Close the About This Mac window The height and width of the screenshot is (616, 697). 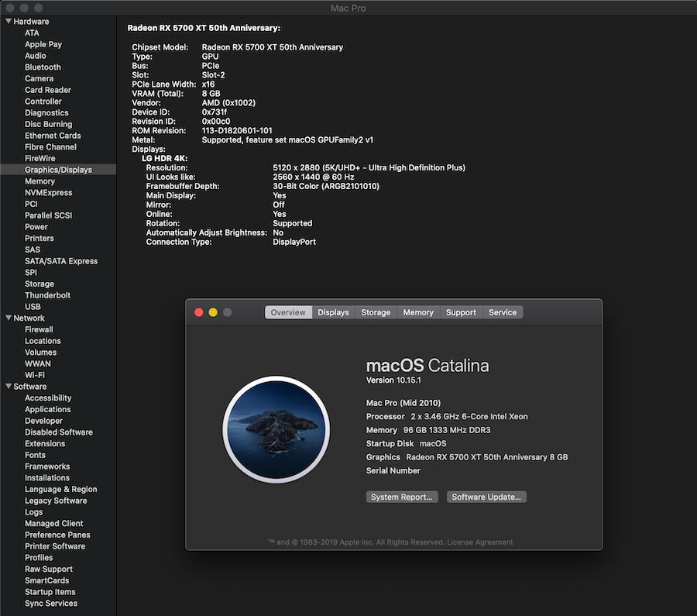[199, 312]
